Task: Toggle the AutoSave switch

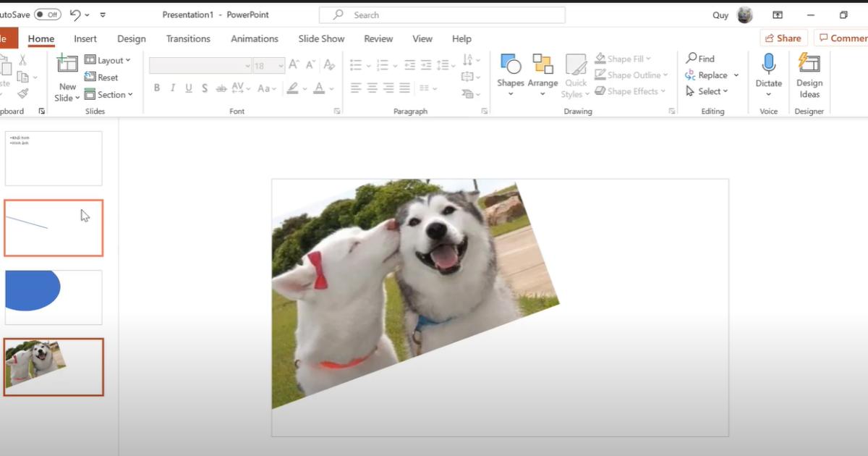Action: tap(48, 14)
